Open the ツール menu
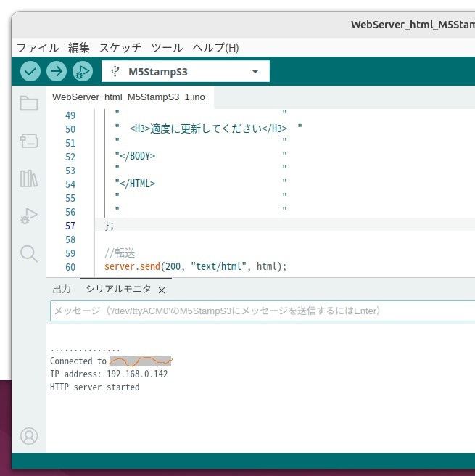The image size is (475, 476). pyautogui.click(x=167, y=48)
